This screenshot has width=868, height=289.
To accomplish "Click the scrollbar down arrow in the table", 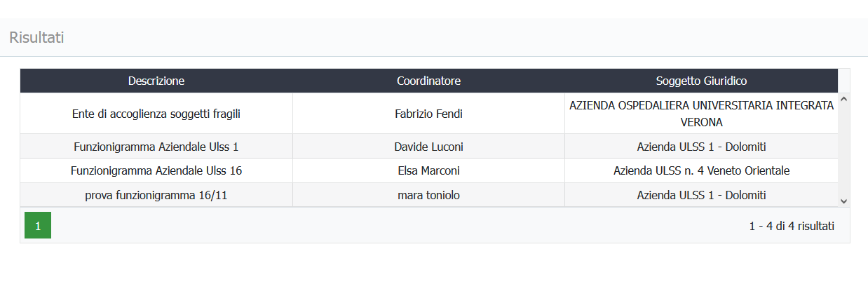I will [843, 201].
